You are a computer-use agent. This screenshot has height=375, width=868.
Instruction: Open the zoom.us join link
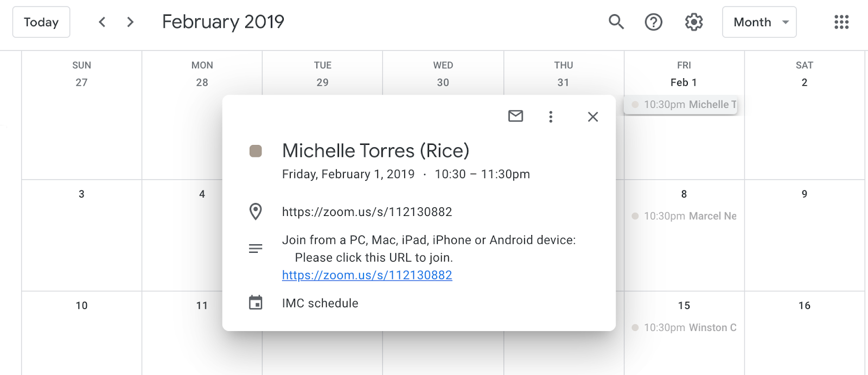click(367, 275)
